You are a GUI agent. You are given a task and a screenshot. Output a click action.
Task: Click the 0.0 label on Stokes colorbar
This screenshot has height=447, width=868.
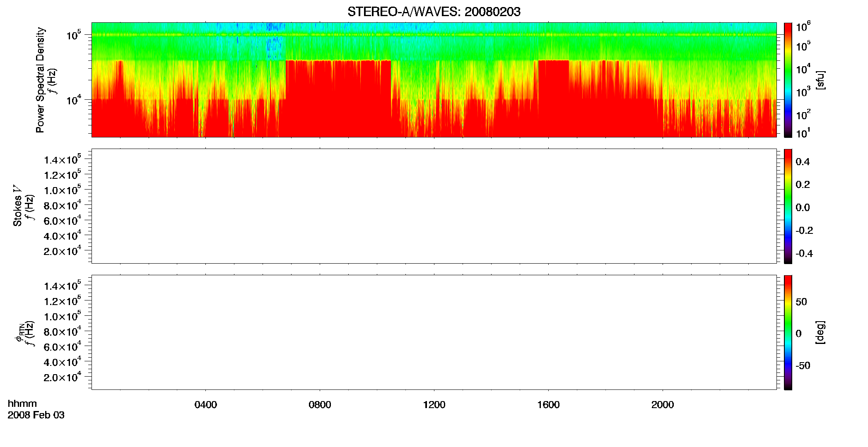(x=803, y=208)
